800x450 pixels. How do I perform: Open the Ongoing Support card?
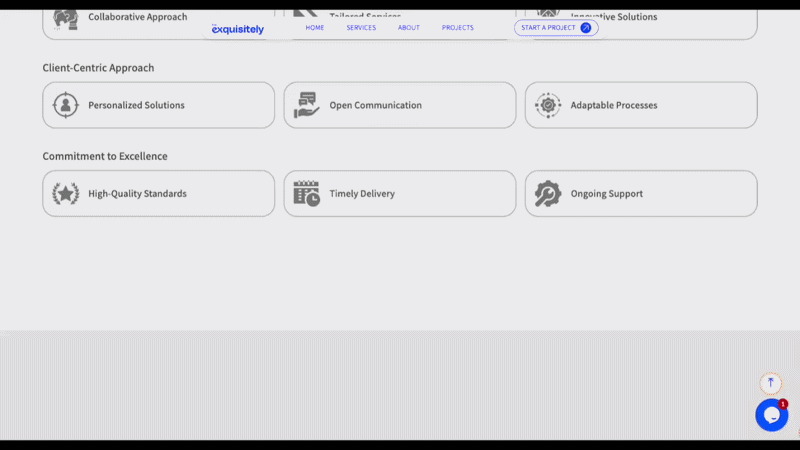641,193
